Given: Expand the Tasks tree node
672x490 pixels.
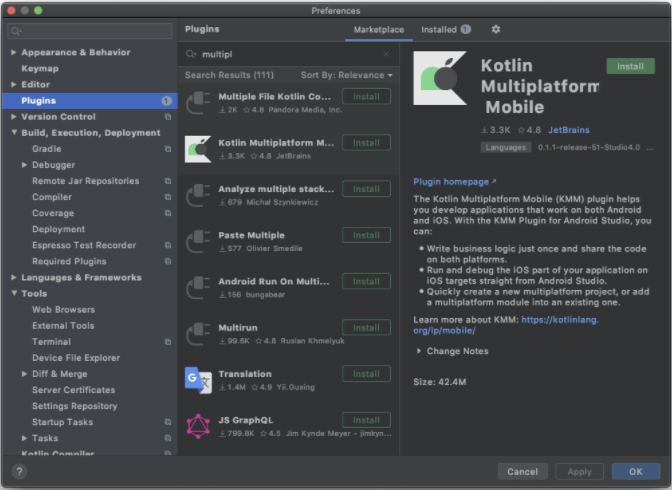Looking at the screenshot, I should (x=24, y=438).
